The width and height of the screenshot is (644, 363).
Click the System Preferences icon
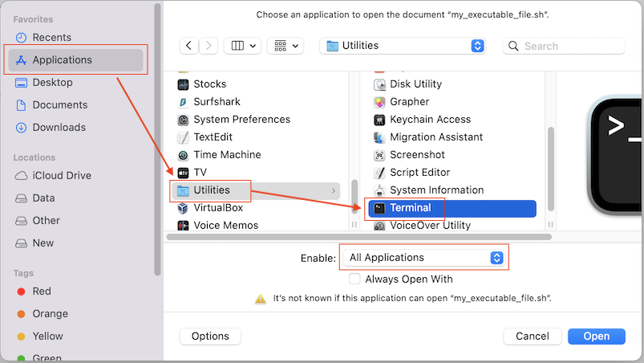183,120
